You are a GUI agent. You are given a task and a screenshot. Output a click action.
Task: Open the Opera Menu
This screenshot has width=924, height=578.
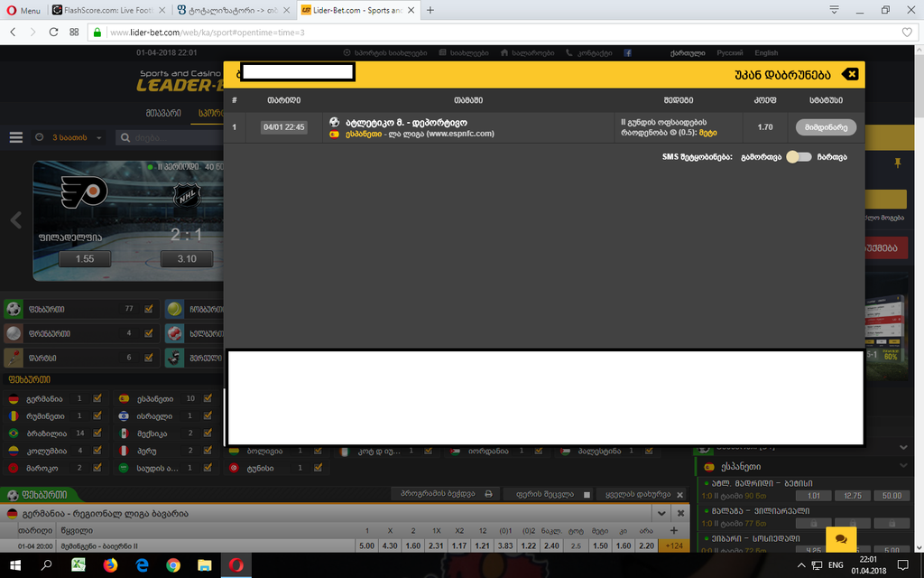pyautogui.click(x=23, y=10)
